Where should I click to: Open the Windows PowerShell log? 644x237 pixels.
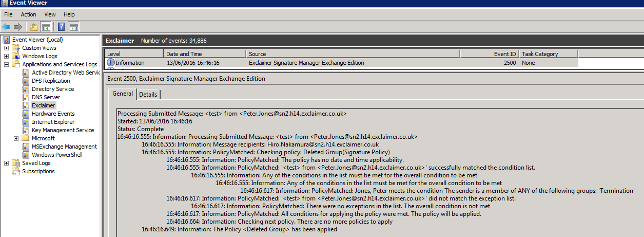click(x=56, y=155)
